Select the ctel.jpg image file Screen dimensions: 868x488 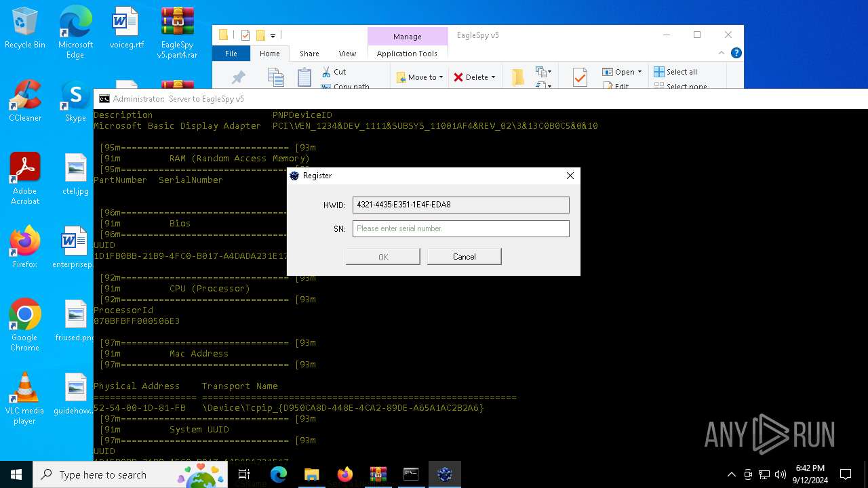(x=75, y=174)
